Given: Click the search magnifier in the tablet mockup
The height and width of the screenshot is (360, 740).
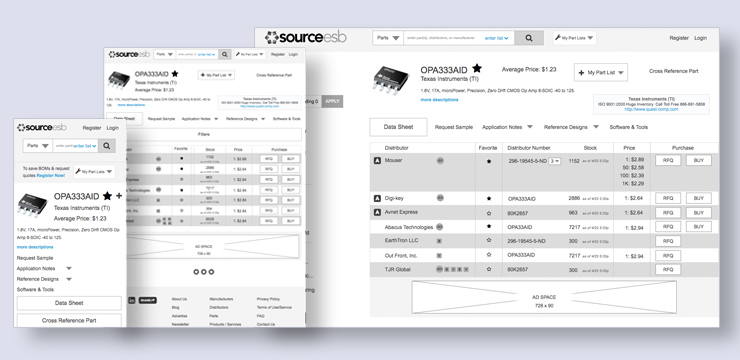Looking at the screenshot, I should (225, 54).
